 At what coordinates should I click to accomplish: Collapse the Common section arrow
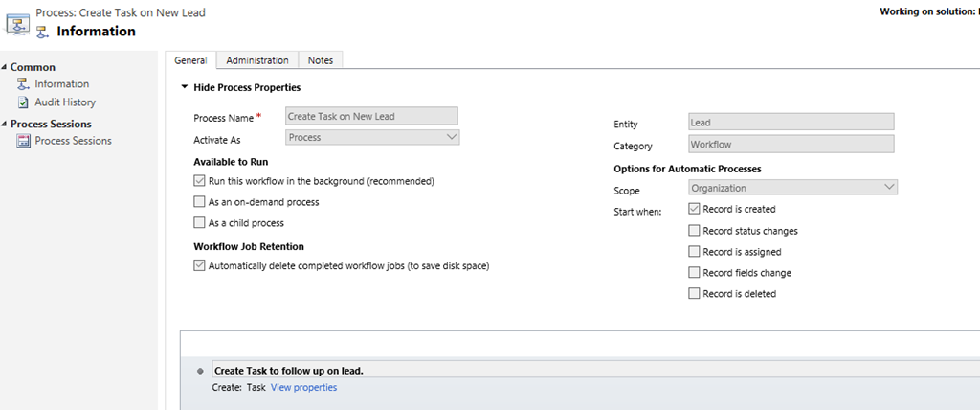pos(4,67)
